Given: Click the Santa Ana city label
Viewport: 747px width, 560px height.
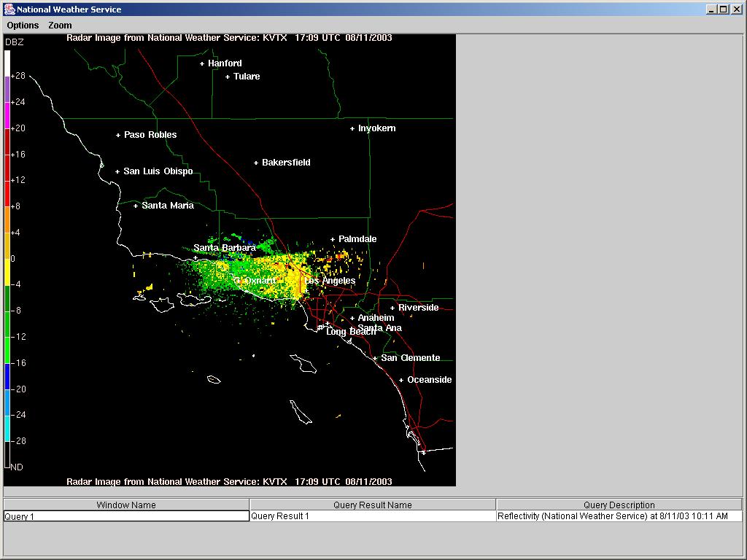Looking at the screenshot, I should coord(379,327).
